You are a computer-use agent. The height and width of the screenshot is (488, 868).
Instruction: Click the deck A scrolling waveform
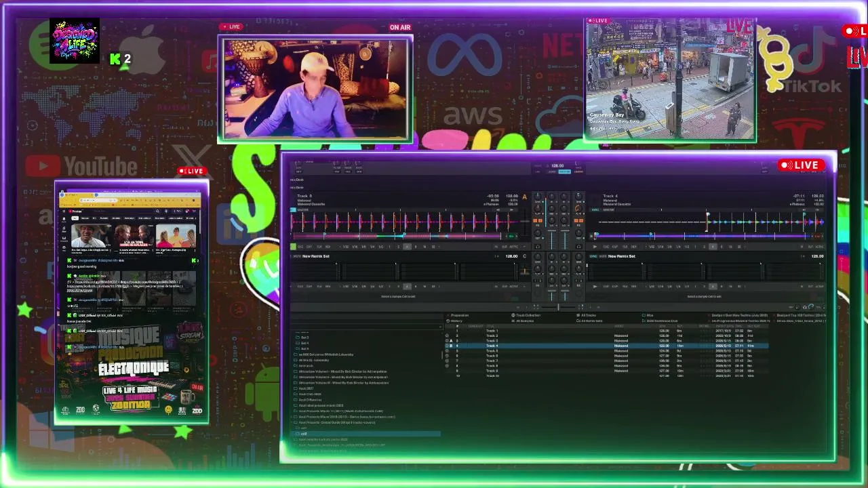click(x=405, y=222)
